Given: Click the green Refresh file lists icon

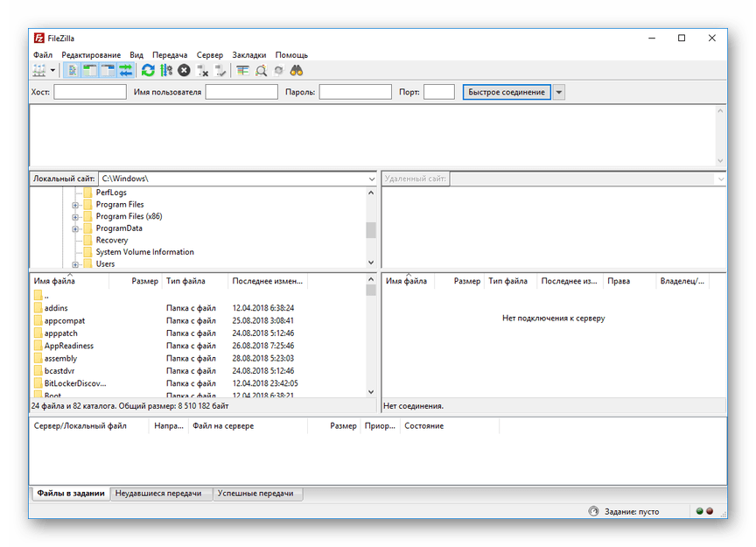Looking at the screenshot, I should 148,71.
